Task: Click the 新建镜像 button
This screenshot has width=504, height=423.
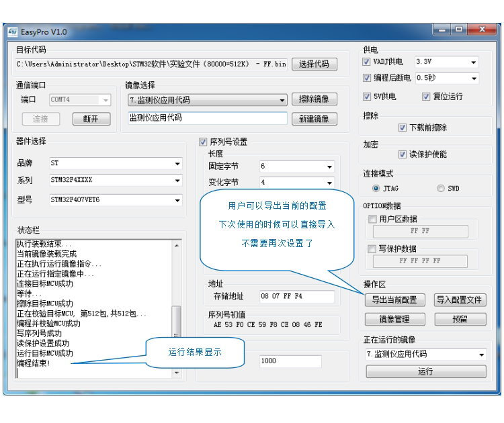Action: (314, 119)
